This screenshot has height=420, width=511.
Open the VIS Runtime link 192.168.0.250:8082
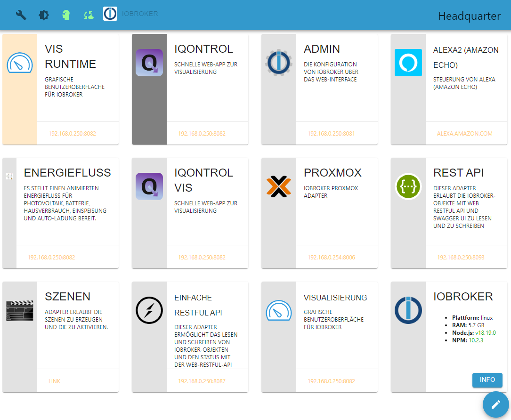click(73, 134)
